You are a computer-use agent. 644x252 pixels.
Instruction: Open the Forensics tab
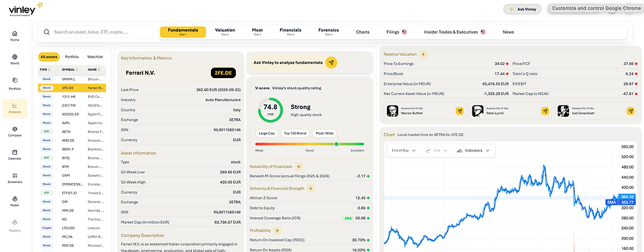(329, 31)
